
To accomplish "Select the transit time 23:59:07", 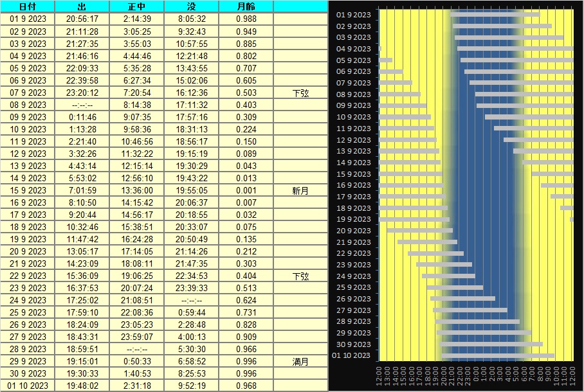I will click(x=136, y=337).
